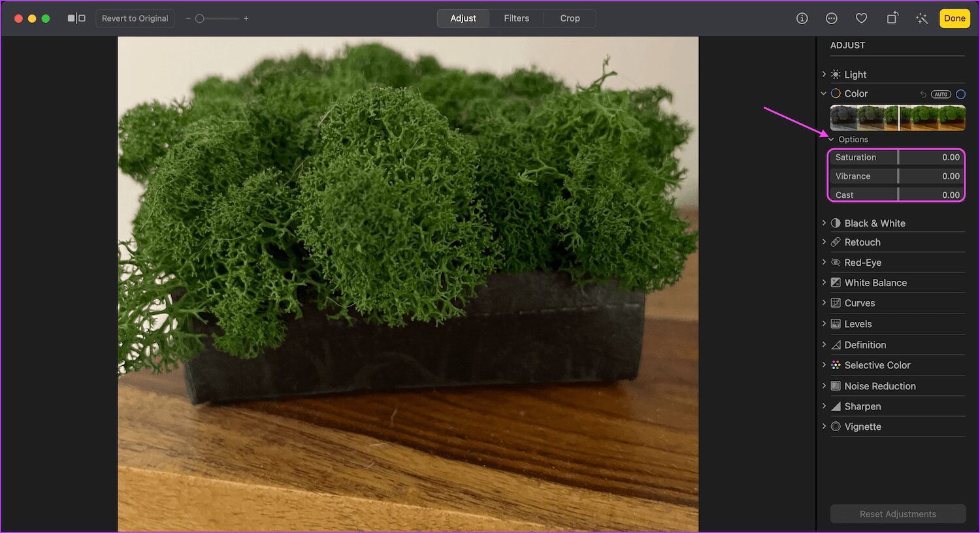This screenshot has width=980, height=533.
Task: Click the Info icon in the toolbar
Action: tap(802, 18)
